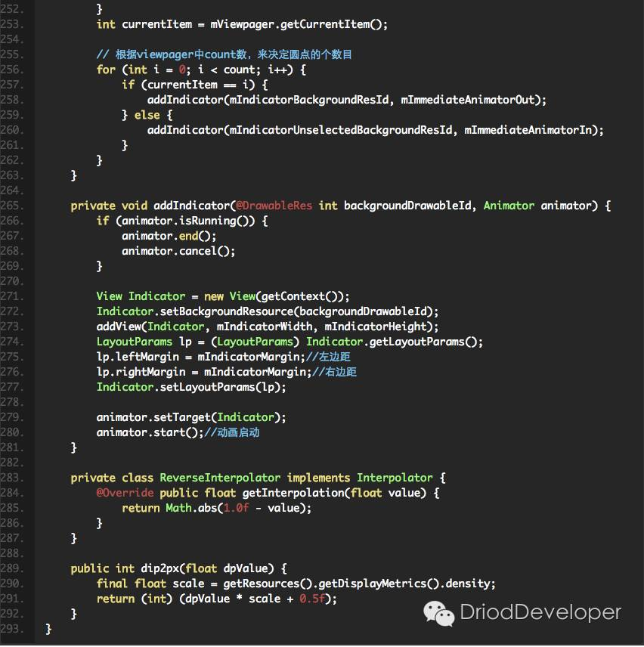
Task: Click line number 293 in the gutter
Action: [x=11, y=630]
